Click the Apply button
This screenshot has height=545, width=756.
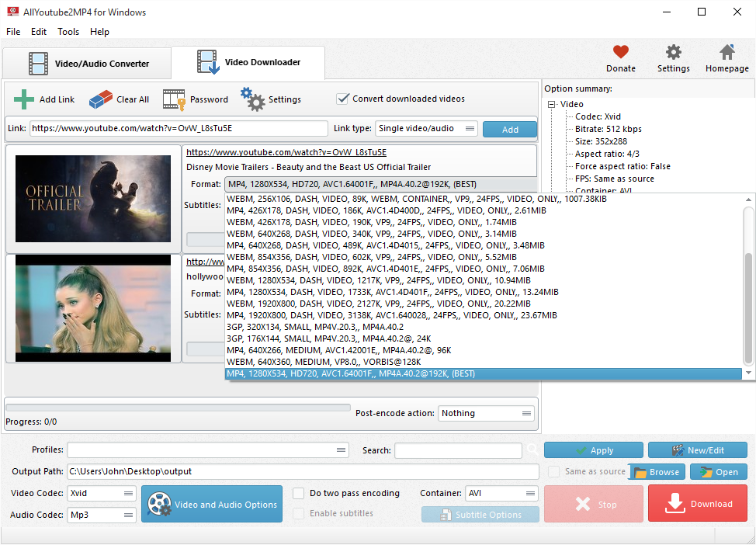[x=594, y=450]
